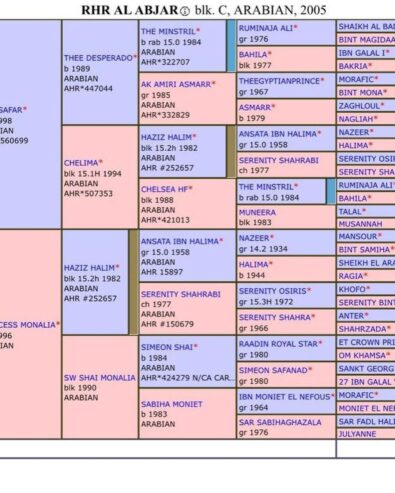Screen dimensions: 395x493
Task: Click AK AMIRI ASMARR link
Action: click(x=176, y=84)
